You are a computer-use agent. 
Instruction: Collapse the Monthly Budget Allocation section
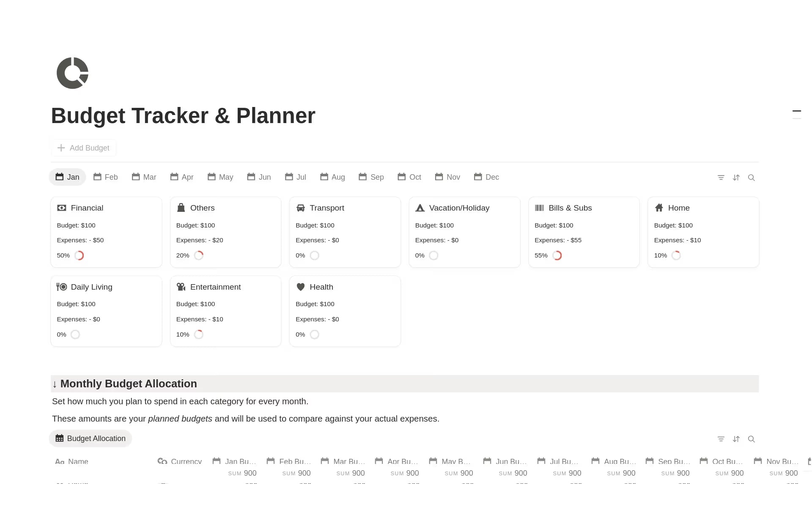(x=55, y=384)
